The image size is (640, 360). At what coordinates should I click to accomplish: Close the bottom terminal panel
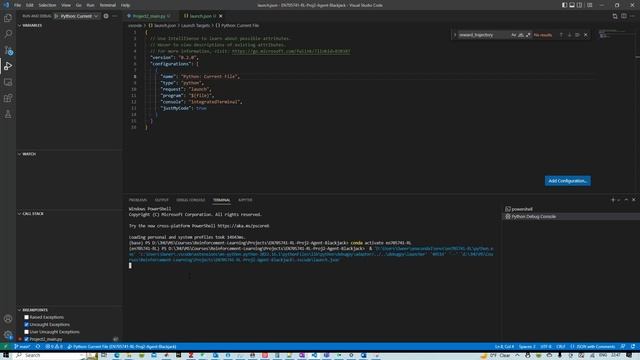(633, 200)
